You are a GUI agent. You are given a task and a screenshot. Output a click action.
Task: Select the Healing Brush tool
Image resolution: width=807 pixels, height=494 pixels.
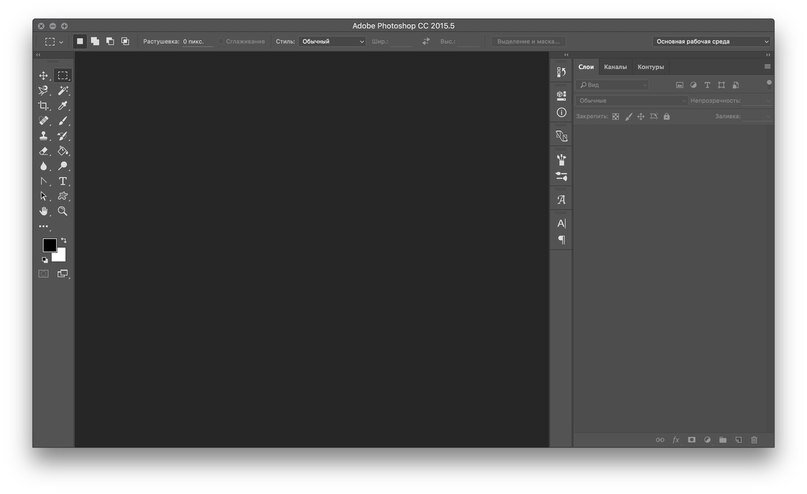[43, 120]
